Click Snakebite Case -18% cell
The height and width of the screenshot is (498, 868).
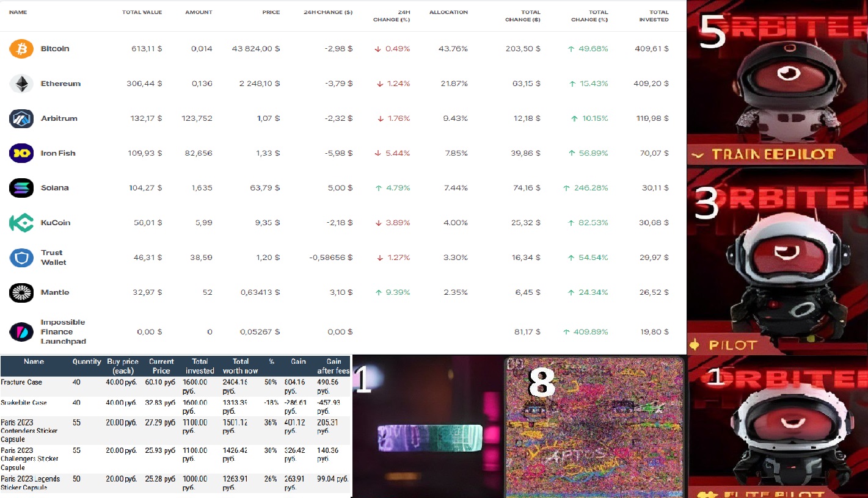[x=271, y=403]
